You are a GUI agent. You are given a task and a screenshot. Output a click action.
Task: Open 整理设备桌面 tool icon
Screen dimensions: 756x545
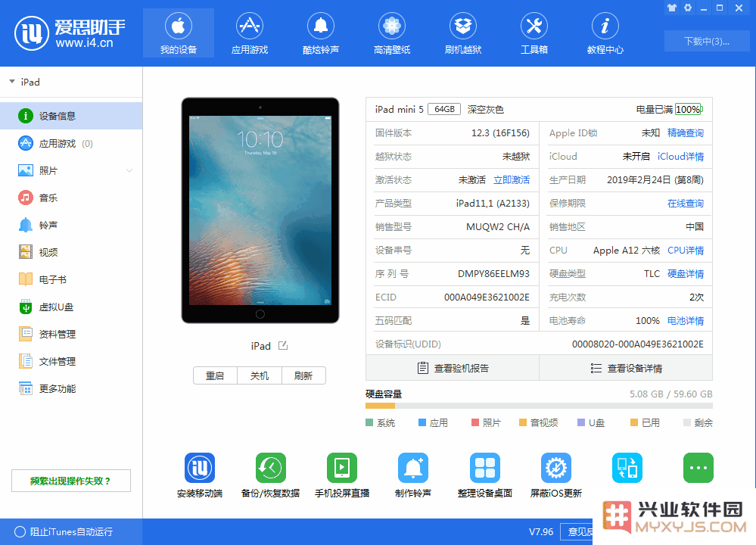pyautogui.click(x=484, y=467)
